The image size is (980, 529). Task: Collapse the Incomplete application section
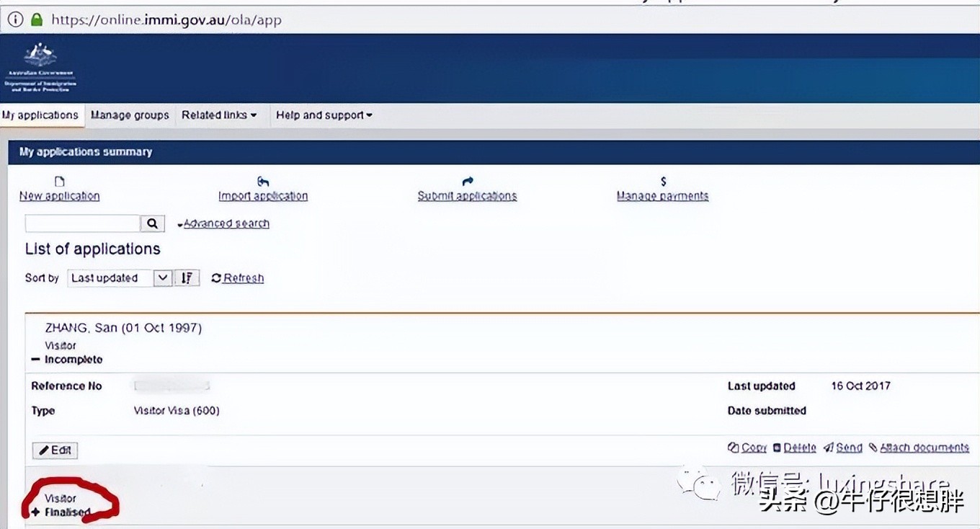(x=36, y=360)
